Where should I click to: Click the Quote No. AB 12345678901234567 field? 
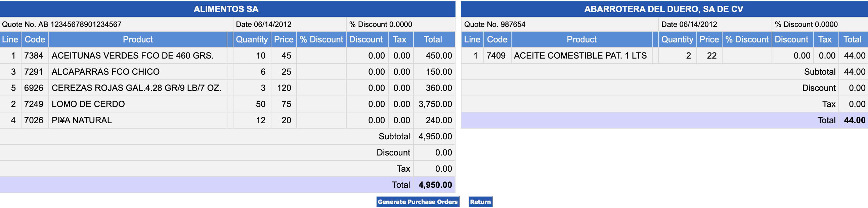coord(62,24)
